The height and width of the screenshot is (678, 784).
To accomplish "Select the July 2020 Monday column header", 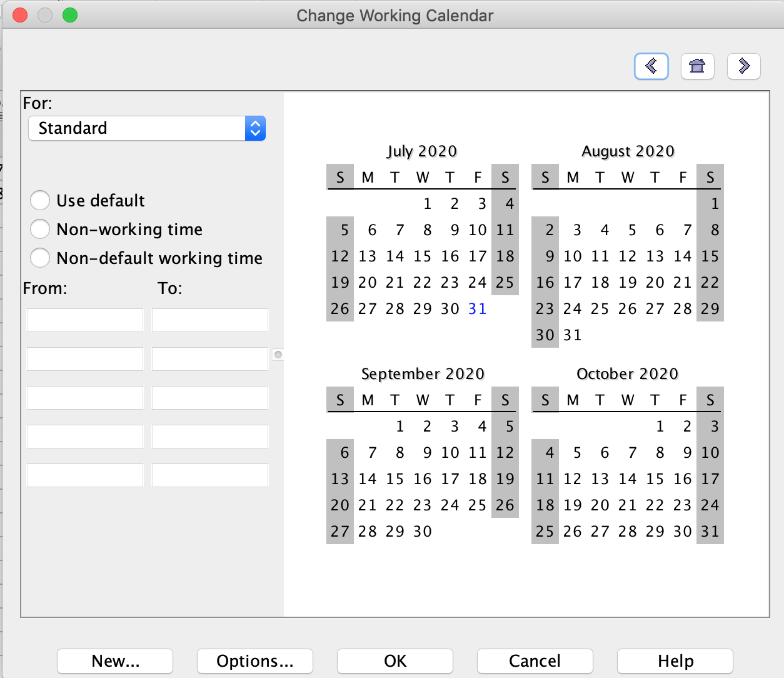I will pos(368,177).
